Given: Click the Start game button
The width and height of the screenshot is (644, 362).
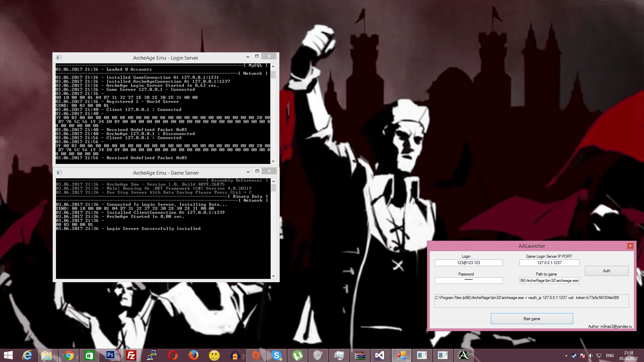Looking at the screenshot, I should pyautogui.click(x=532, y=319).
